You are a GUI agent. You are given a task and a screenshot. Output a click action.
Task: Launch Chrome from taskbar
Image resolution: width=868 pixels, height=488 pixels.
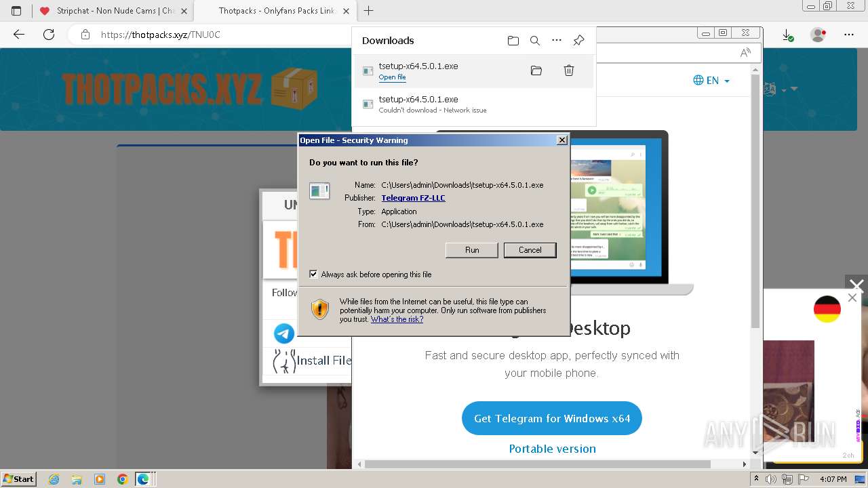pos(122,479)
